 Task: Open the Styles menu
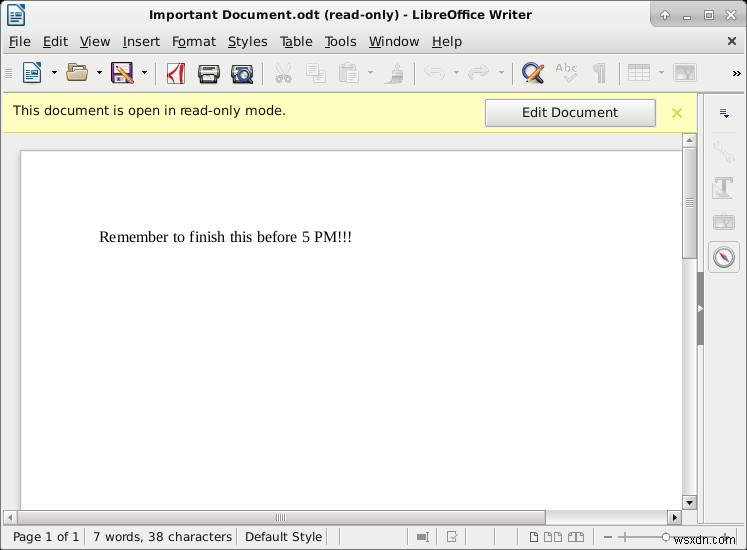tap(247, 42)
